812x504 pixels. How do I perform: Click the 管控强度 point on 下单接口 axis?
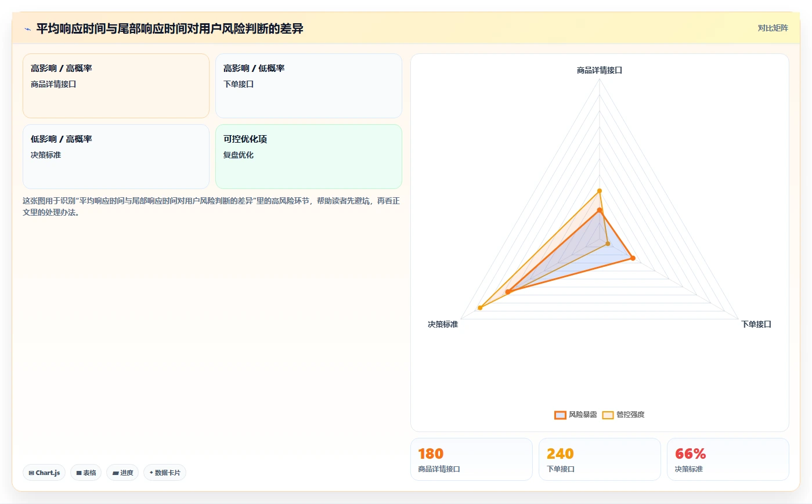(x=608, y=244)
